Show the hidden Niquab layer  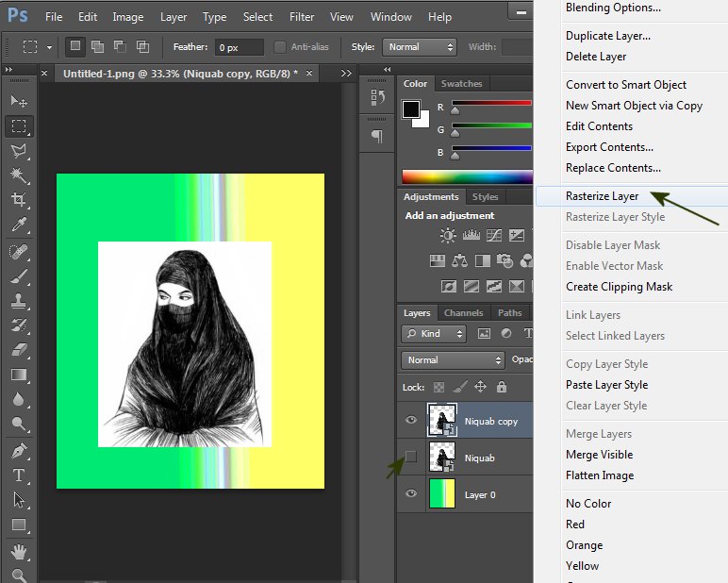pyautogui.click(x=410, y=458)
